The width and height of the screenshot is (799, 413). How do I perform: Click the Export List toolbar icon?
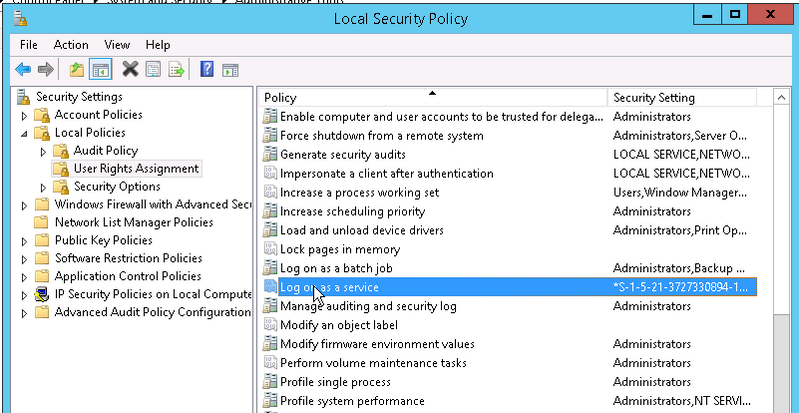coord(176,69)
